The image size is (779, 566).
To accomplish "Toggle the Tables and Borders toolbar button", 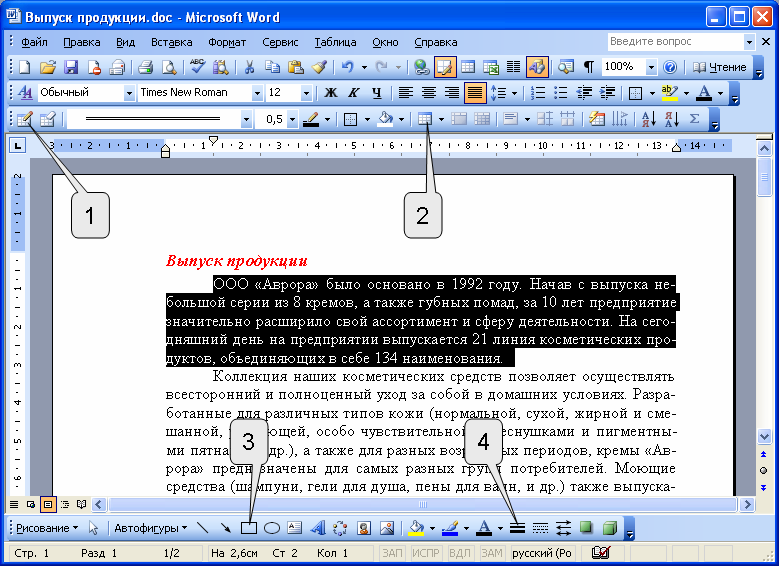I will pyautogui.click(x=445, y=67).
